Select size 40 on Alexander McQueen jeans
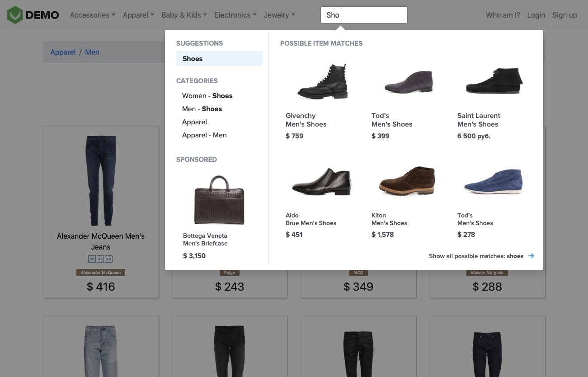 click(92, 259)
